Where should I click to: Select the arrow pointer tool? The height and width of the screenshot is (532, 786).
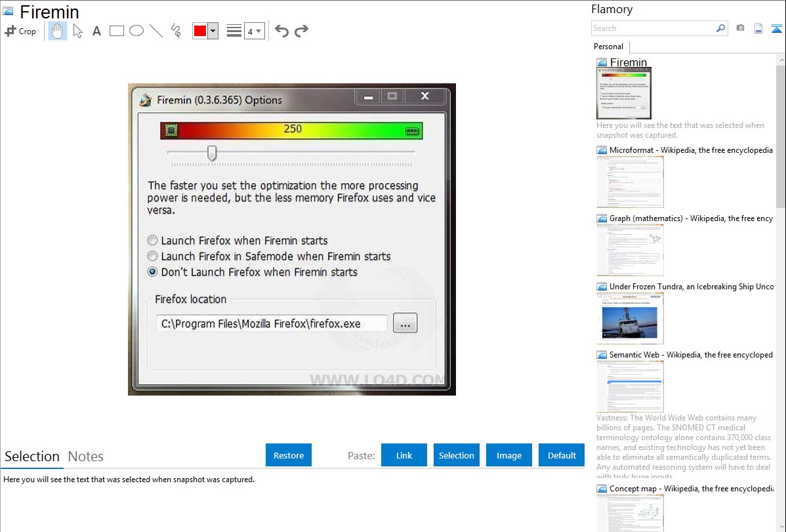(x=77, y=31)
